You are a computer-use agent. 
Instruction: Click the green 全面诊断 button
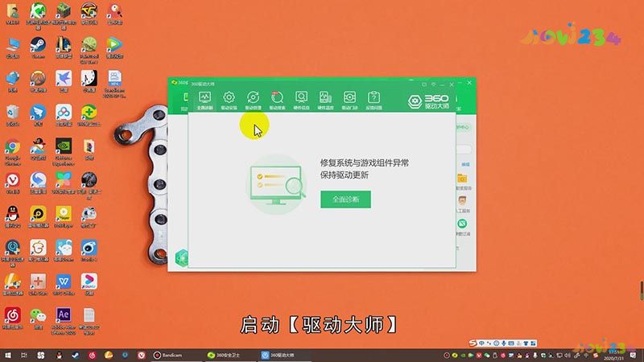click(x=346, y=200)
